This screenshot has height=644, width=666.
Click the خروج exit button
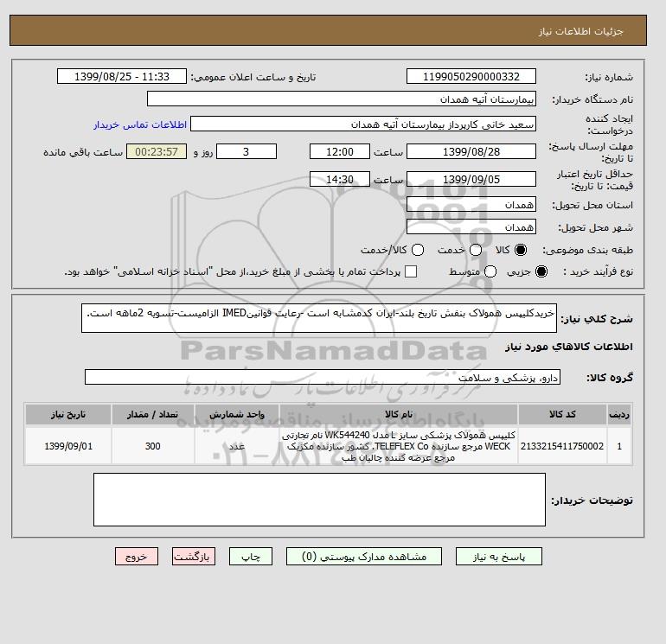coord(137,557)
